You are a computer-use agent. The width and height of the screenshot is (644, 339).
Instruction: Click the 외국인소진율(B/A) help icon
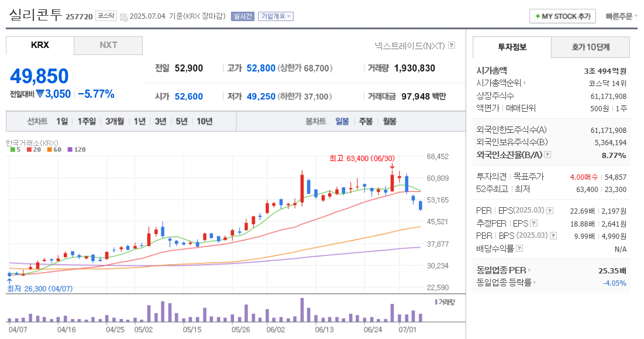coord(546,155)
